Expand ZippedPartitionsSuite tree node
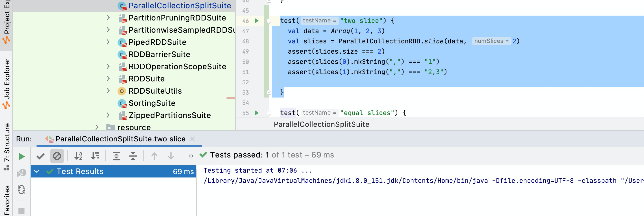This screenshot has height=216, width=644. [x=108, y=115]
